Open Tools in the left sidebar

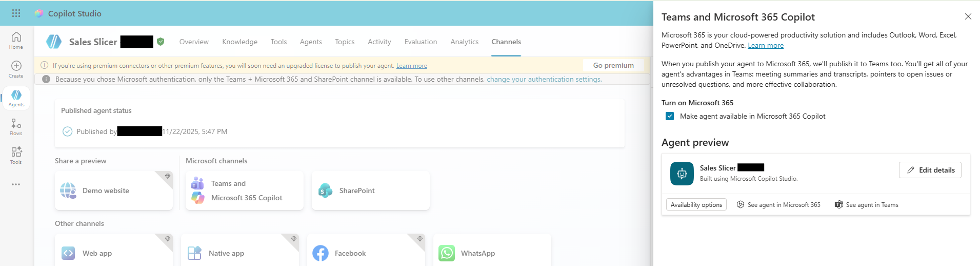click(16, 156)
